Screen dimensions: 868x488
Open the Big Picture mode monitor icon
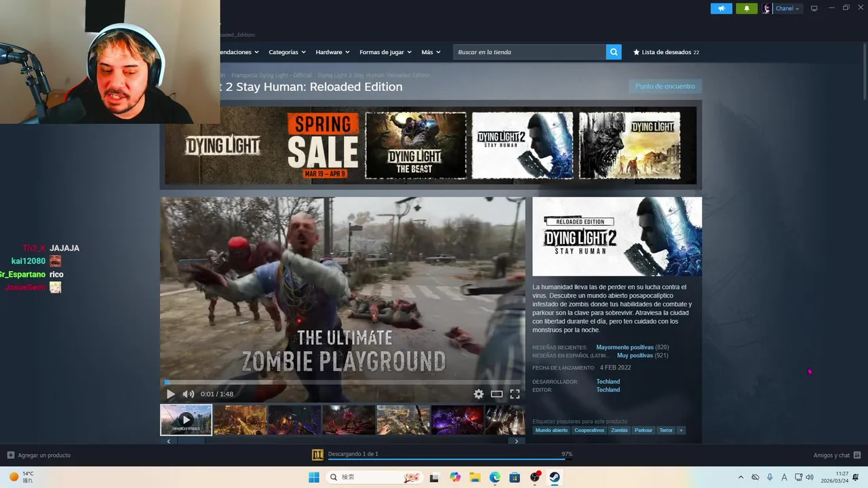(x=814, y=8)
